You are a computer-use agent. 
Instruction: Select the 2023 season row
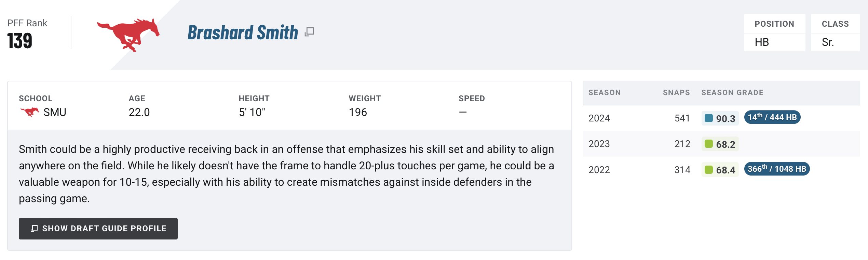point(721,144)
